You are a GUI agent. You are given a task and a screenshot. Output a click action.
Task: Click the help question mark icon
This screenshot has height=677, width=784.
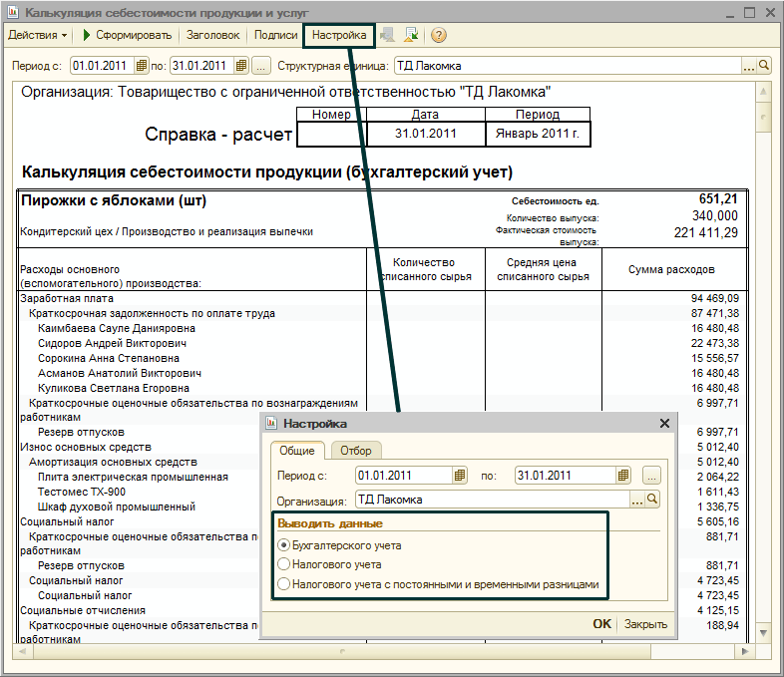click(438, 35)
